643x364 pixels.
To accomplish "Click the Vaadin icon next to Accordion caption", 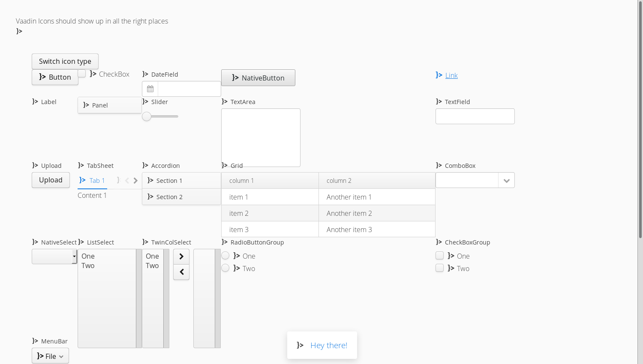I will tap(145, 165).
